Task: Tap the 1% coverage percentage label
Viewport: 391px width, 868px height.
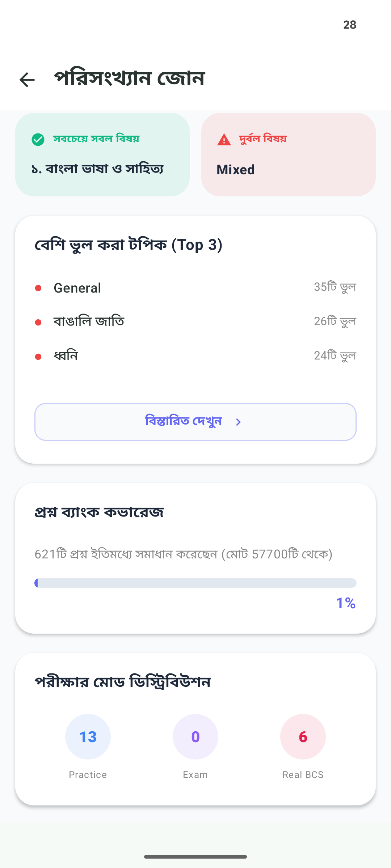Action: (346, 603)
